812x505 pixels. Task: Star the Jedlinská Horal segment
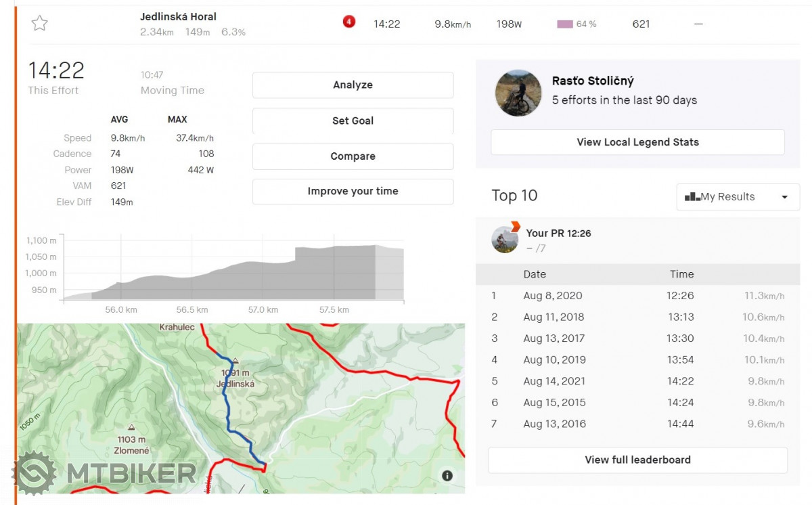40,23
